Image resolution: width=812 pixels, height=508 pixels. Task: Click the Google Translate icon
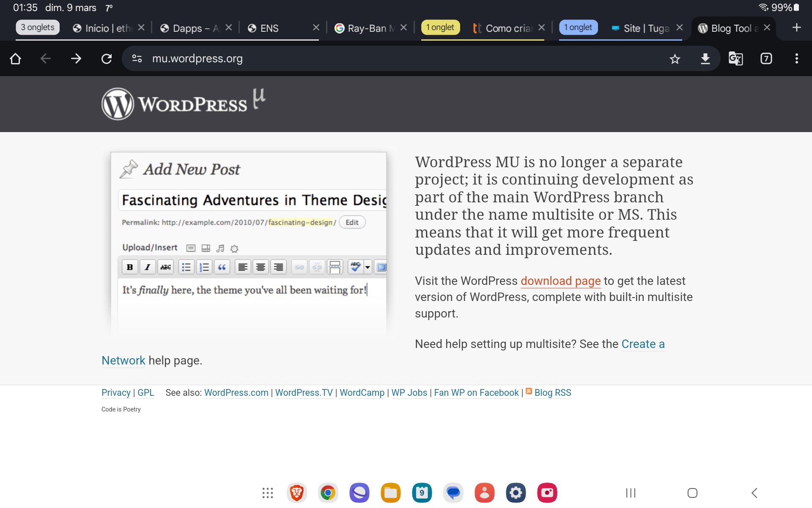point(735,58)
